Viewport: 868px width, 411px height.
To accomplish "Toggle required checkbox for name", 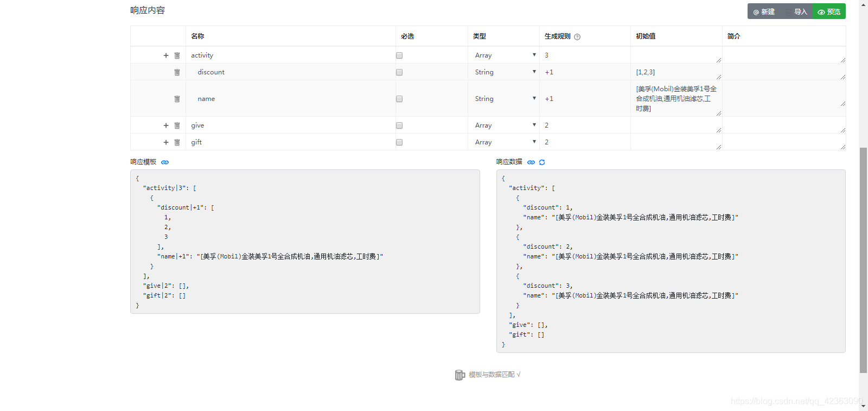I will 399,99.
